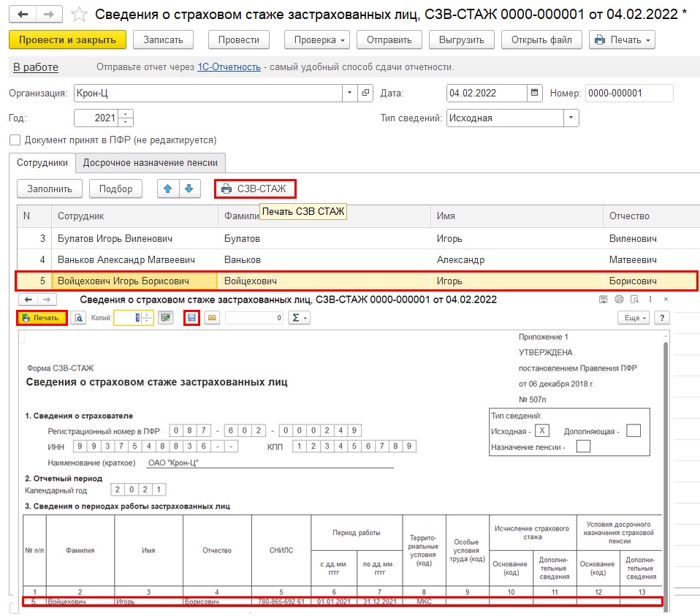
Task: Click into the Номер input field
Action: coord(628,93)
